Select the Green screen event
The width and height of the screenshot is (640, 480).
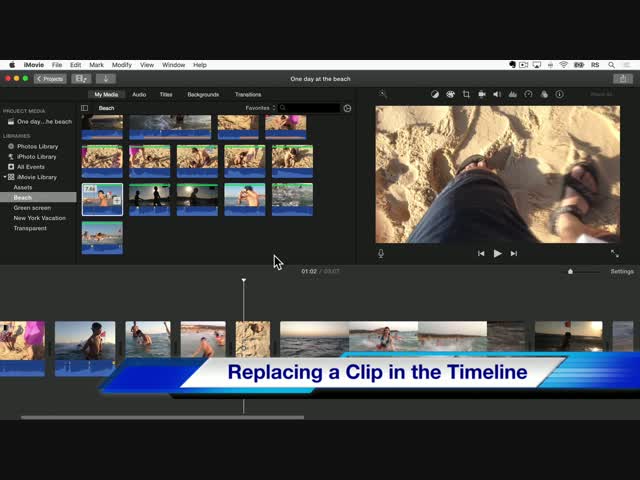coord(32,208)
